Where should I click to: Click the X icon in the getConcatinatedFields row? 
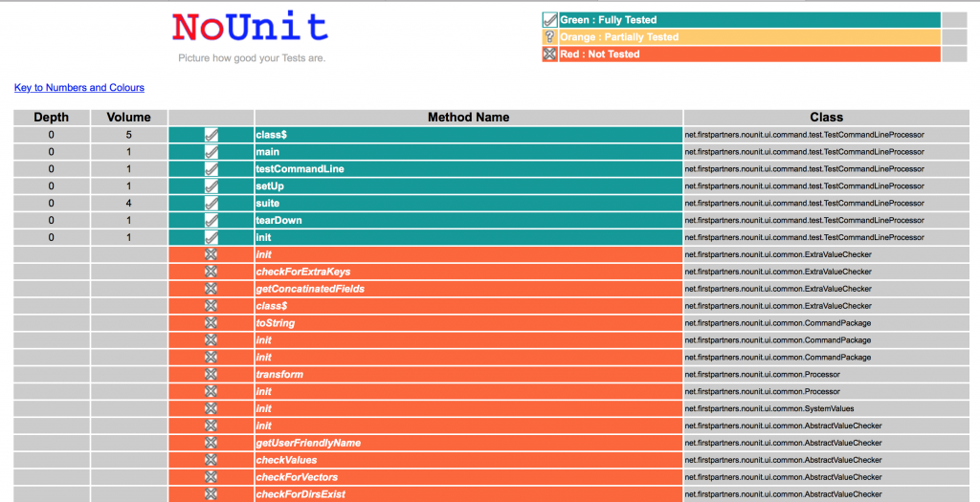(211, 289)
